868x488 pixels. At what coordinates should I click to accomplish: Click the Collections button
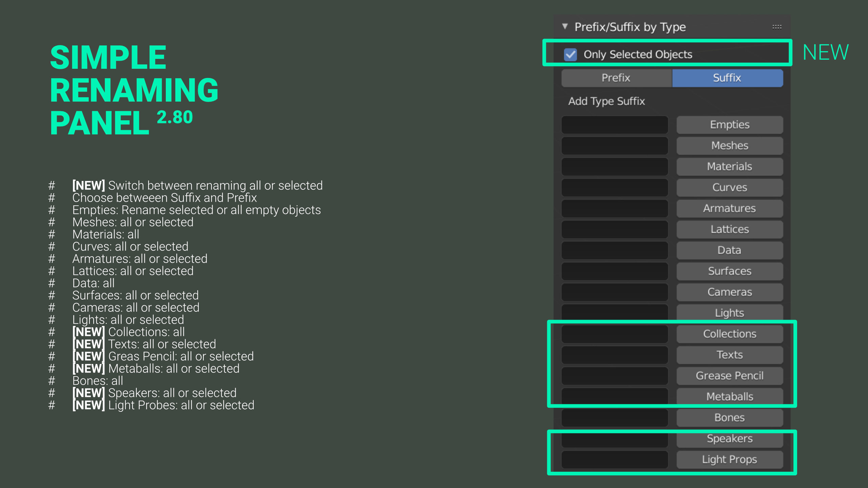(730, 334)
